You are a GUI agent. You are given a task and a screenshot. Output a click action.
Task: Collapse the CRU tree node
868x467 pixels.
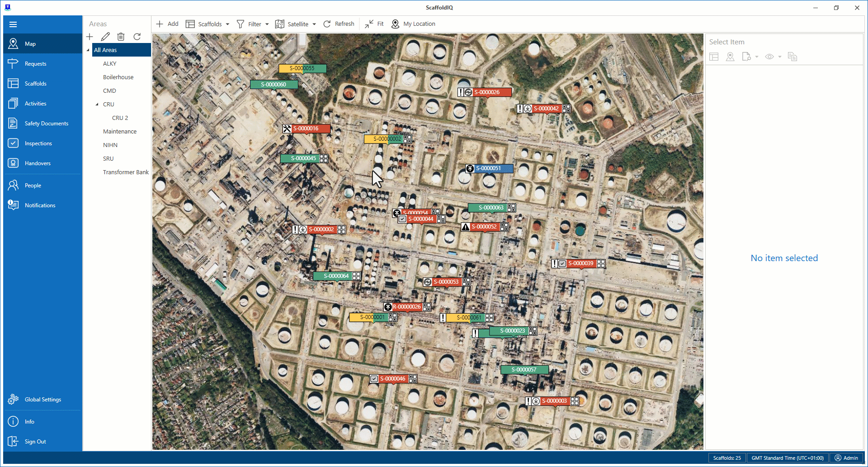click(x=97, y=105)
